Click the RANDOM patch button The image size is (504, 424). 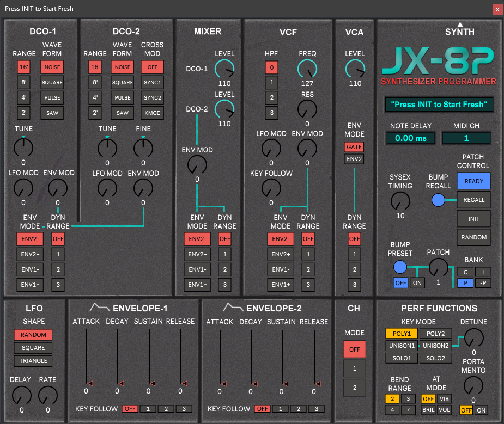point(474,237)
